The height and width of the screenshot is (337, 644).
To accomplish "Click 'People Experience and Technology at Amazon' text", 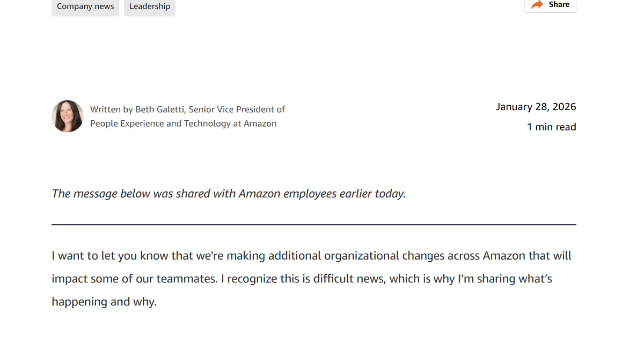I will (183, 123).
